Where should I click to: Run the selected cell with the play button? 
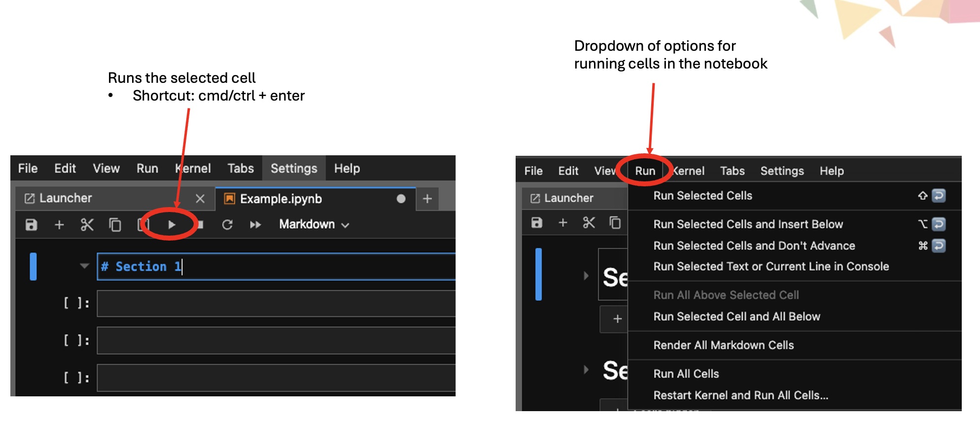coord(172,225)
